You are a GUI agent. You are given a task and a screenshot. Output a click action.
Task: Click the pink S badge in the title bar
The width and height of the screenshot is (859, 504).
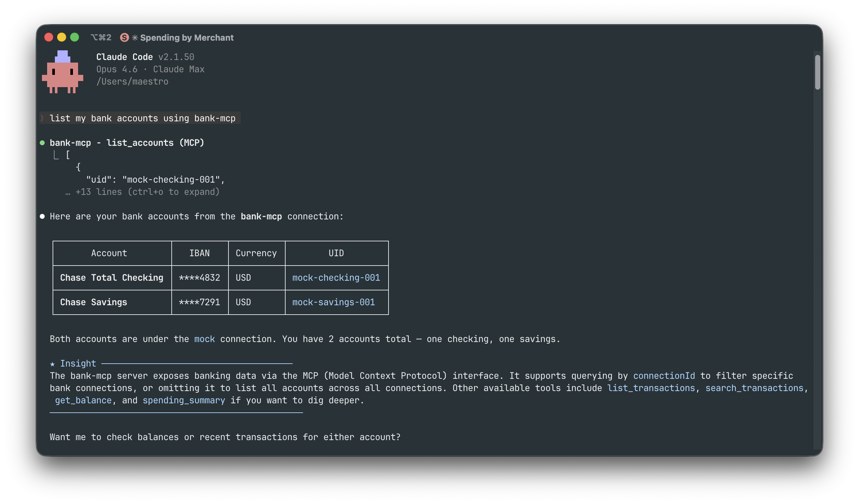(125, 37)
